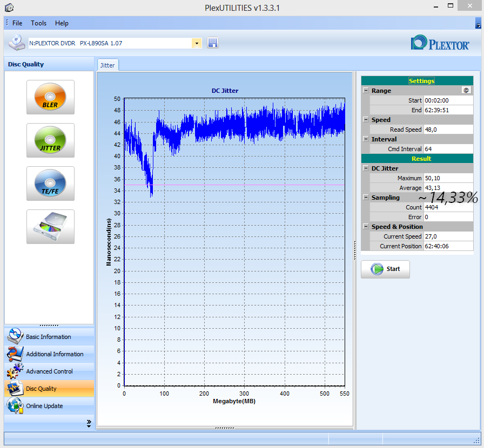Click the Settings header
484x448 pixels.
[x=417, y=81]
